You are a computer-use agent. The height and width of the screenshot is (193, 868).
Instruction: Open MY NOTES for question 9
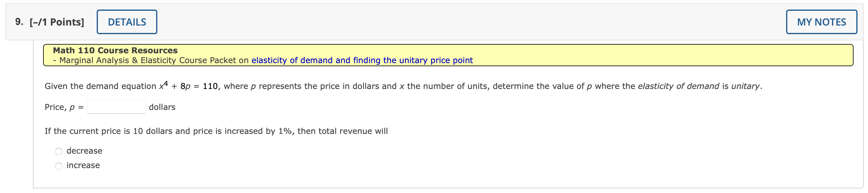pos(822,21)
